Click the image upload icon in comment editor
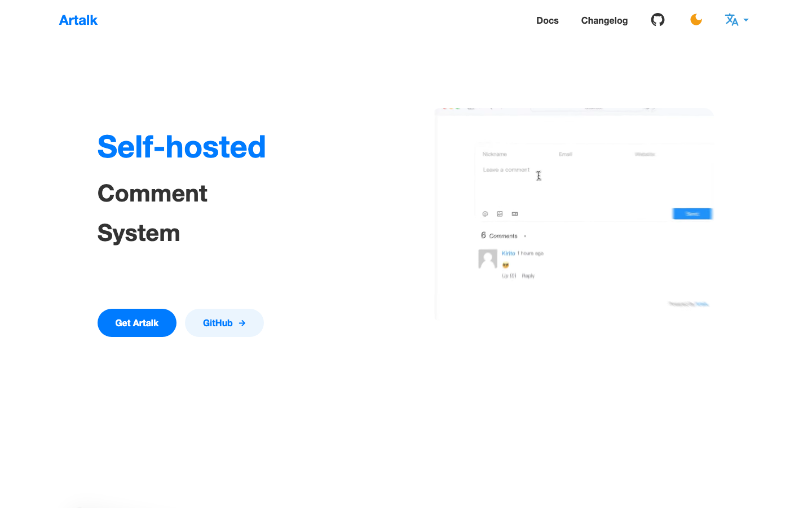The height and width of the screenshot is (508, 812). pos(500,214)
